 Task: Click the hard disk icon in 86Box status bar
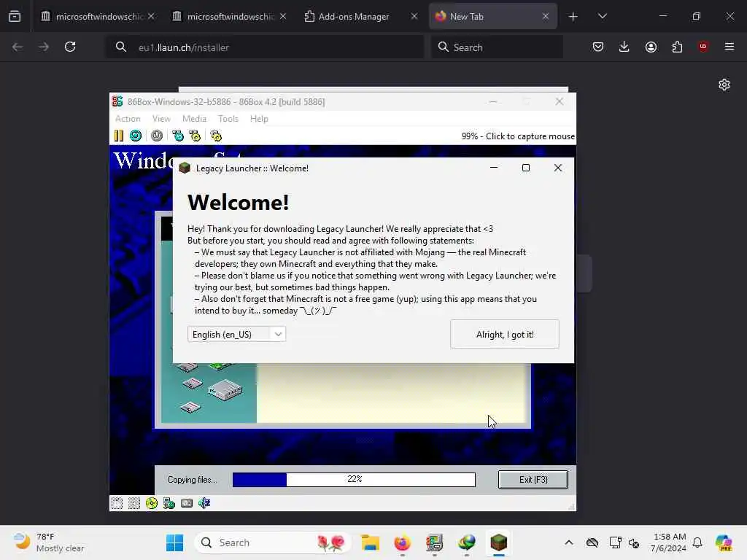187,503
